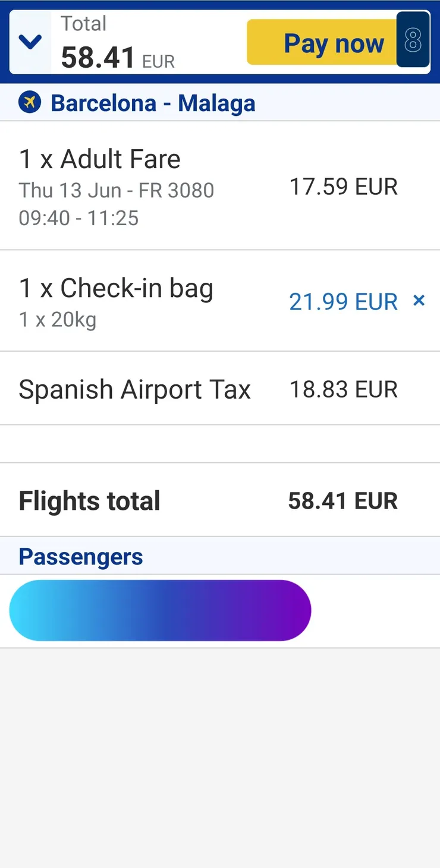Open the Passengers section header
This screenshot has width=440, height=868.
pyautogui.click(x=81, y=557)
